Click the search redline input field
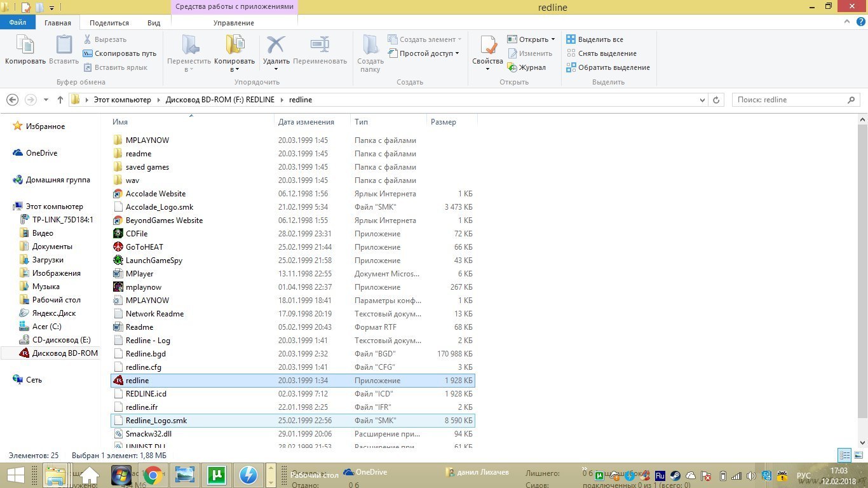 coord(789,100)
